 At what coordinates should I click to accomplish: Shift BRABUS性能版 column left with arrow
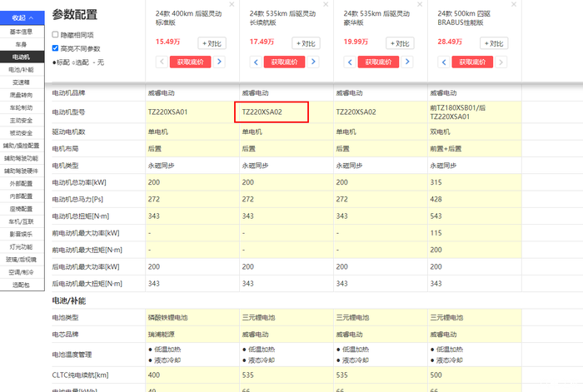coord(443,61)
